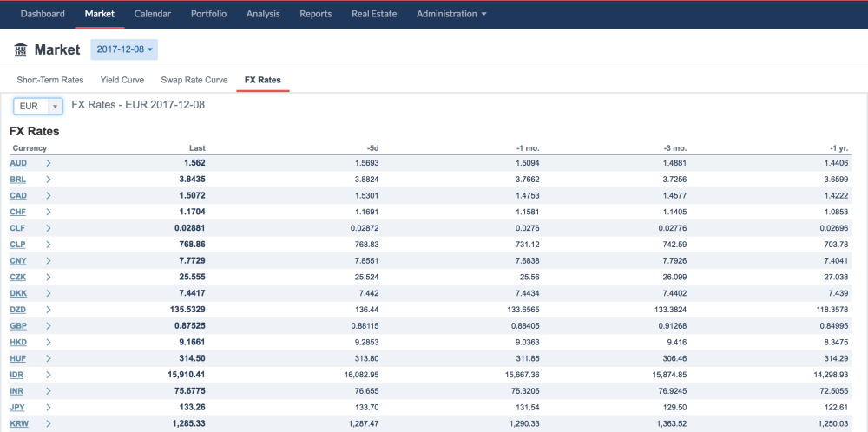Image resolution: width=868 pixels, height=432 pixels.
Task: Expand the DKK row chevron
Action: [x=49, y=293]
